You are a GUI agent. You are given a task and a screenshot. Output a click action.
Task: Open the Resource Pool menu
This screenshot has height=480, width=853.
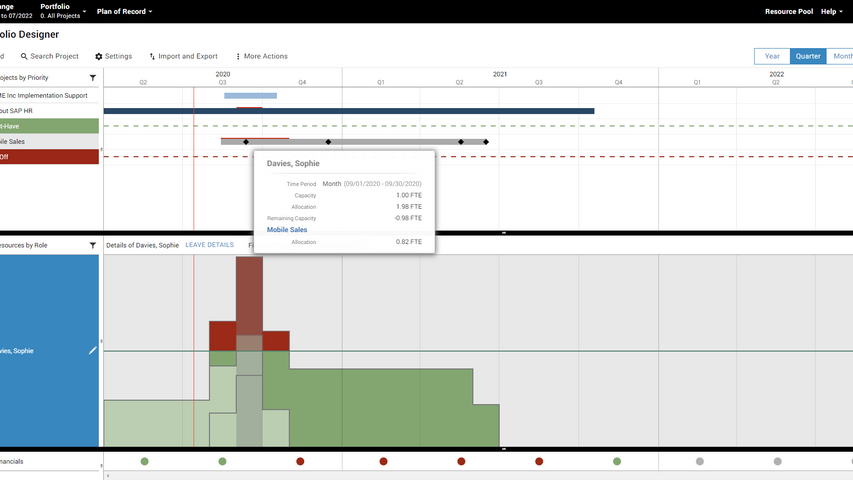click(x=789, y=11)
